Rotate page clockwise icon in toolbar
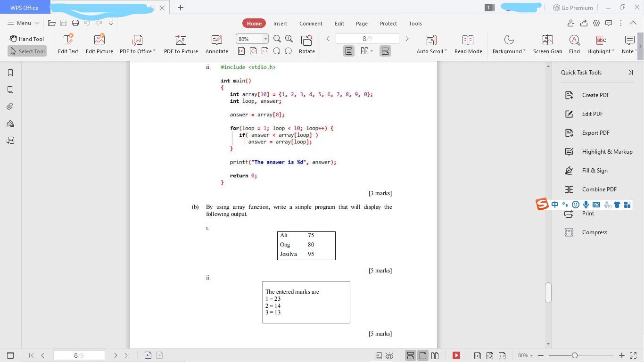 coord(289,51)
